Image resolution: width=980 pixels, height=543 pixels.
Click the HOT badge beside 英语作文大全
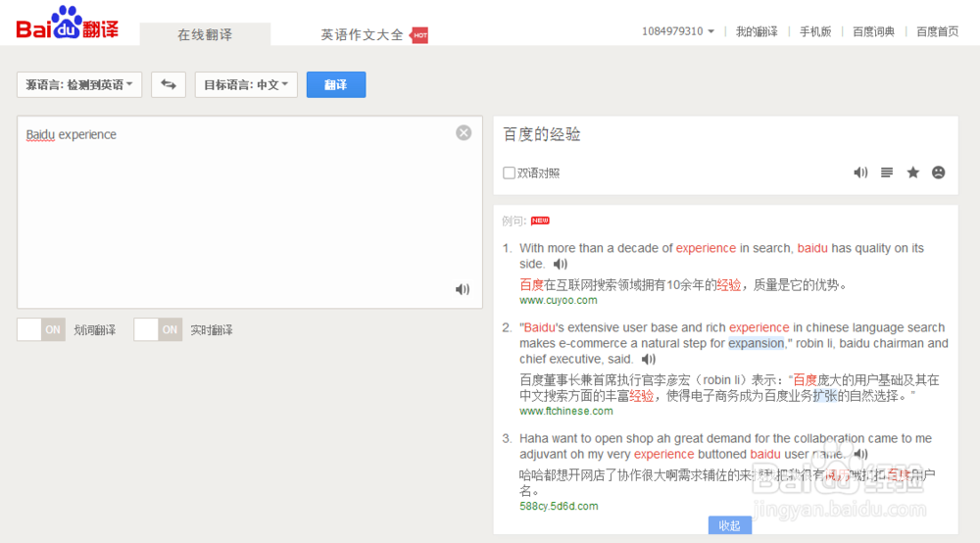click(418, 35)
